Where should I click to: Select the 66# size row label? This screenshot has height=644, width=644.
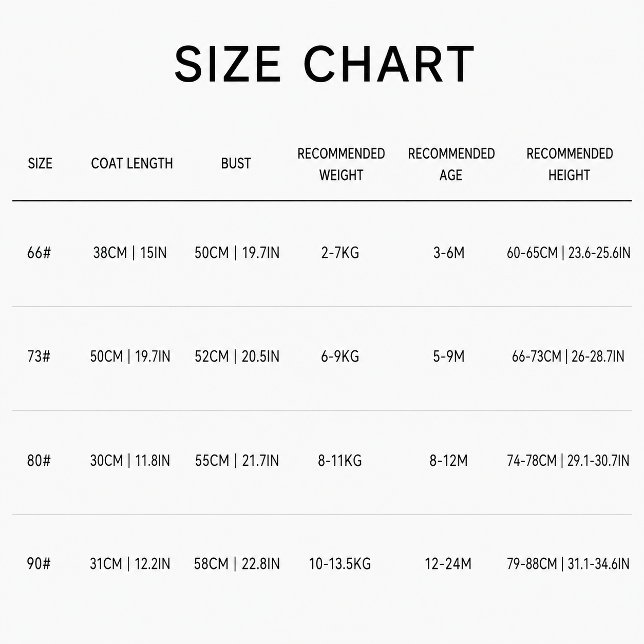[39, 253]
